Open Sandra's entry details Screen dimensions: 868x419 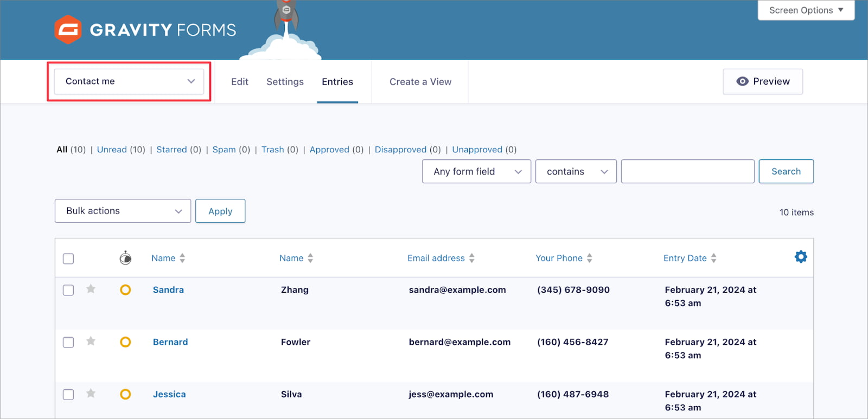click(168, 290)
